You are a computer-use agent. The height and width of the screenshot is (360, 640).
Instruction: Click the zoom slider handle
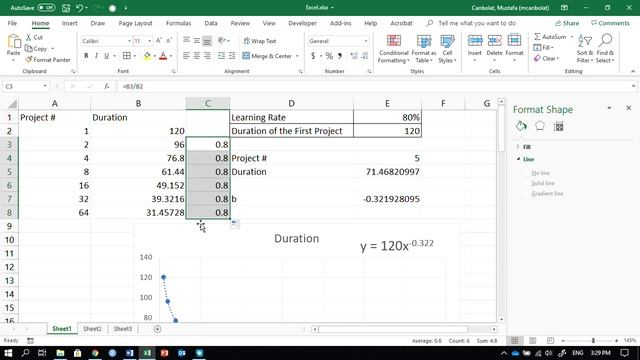point(593,340)
